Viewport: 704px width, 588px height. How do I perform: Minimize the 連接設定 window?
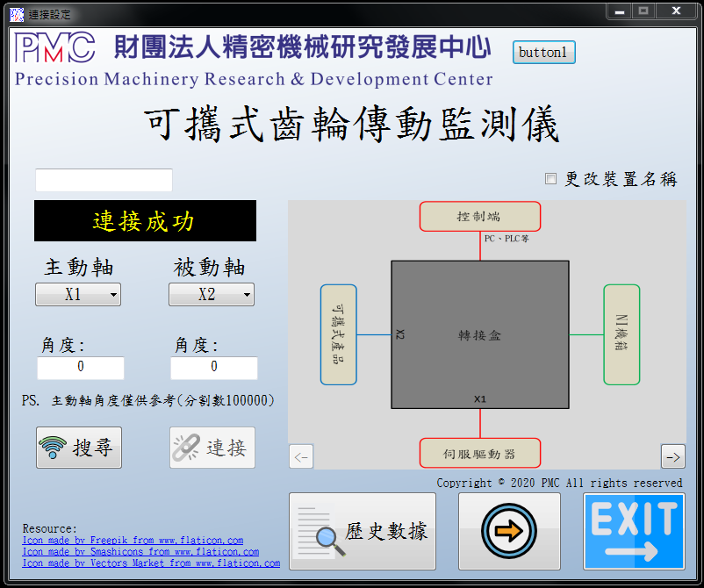(x=620, y=11)
